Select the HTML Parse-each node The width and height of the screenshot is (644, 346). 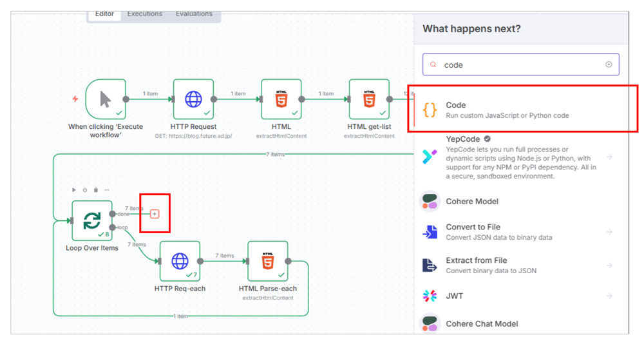click(267, 262)
